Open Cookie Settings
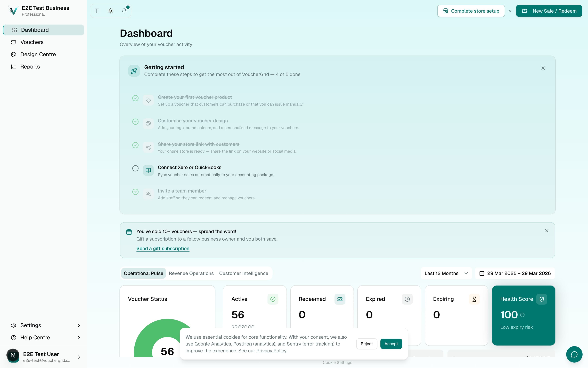The image size is (588, 368). (x=337, y=363)
